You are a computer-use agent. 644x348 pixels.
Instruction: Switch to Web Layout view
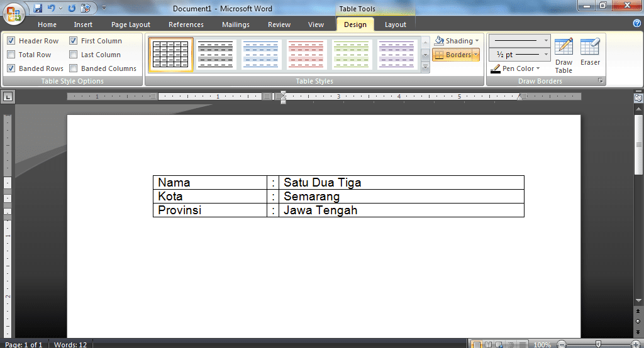pos(499,344)
